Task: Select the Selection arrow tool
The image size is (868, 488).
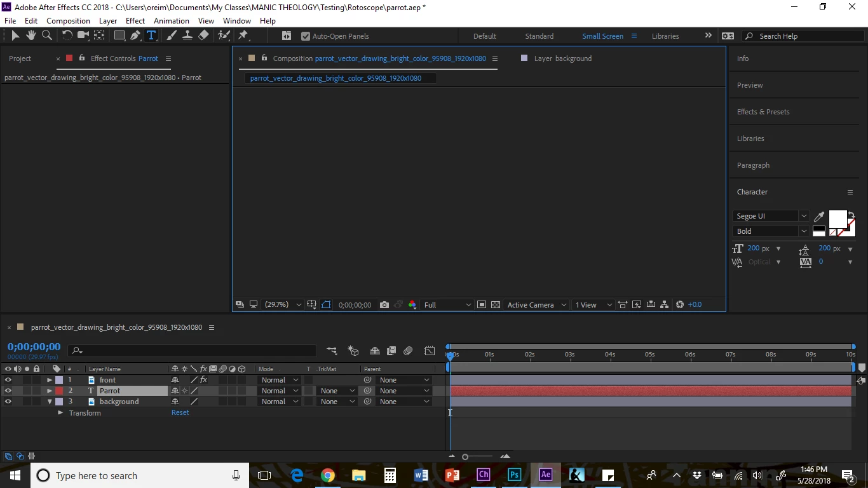Action: 15,36
